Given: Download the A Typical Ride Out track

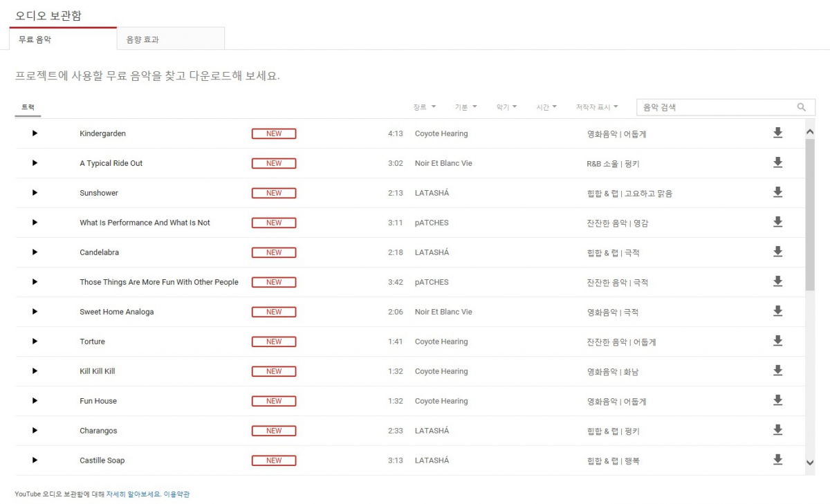Looking at the screenshot, I should coord(777,162).
